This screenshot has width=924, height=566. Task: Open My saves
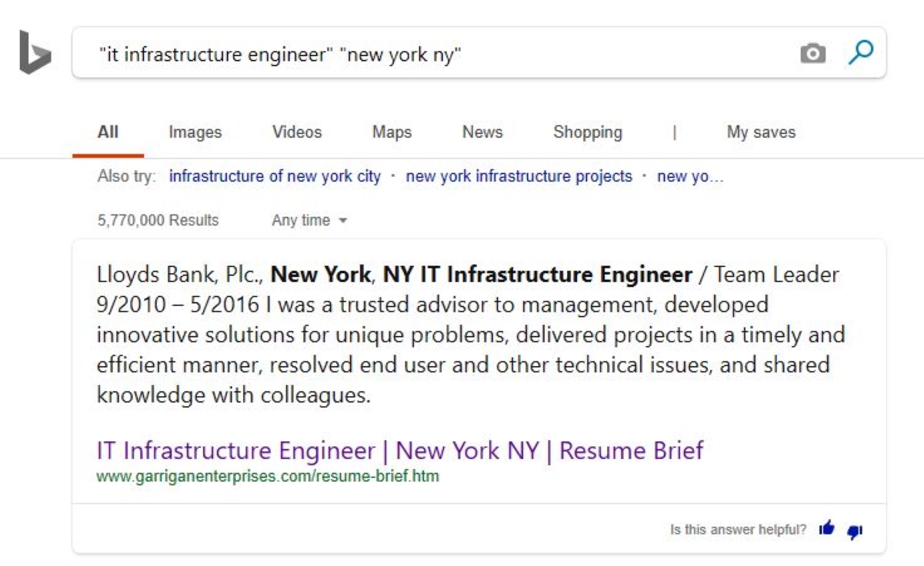761,132
